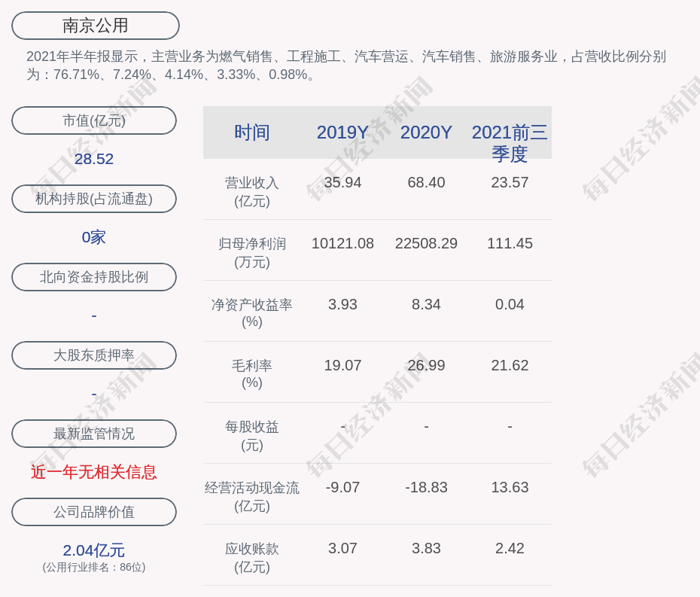Click receivables value 3.83
This screenshot has width=700, height=597.
(426, 548)
